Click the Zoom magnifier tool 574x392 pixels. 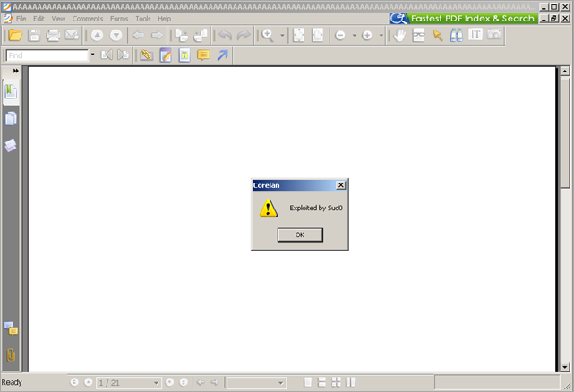[267, 35]
